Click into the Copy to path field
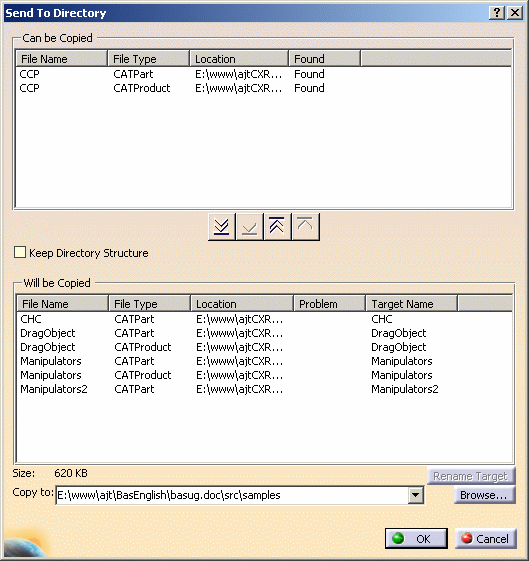 pyautogui.click(x=232, y=495)
